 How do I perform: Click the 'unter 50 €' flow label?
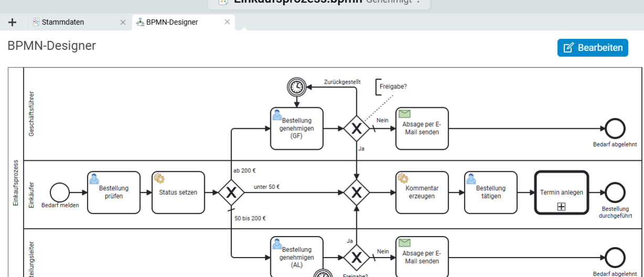coord(267,187)
